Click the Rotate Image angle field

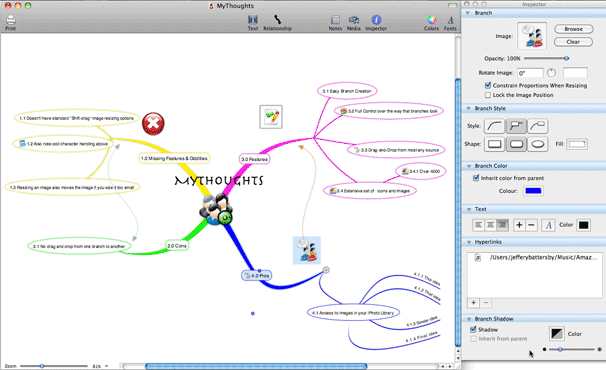[x=530, y=73]
